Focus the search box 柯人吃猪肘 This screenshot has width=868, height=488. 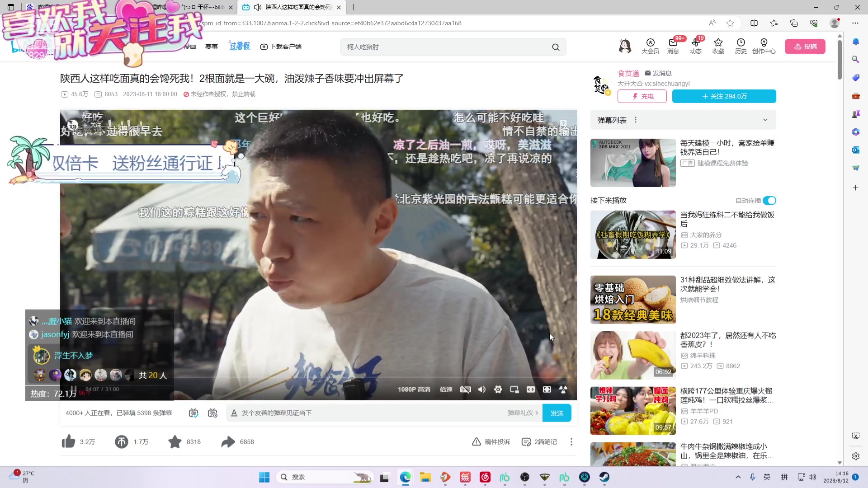[445, 47]
